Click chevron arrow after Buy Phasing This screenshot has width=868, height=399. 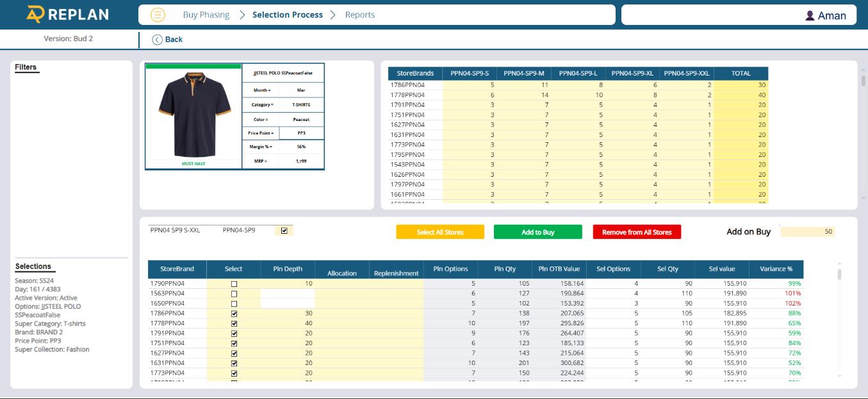(x=242, y=15)
